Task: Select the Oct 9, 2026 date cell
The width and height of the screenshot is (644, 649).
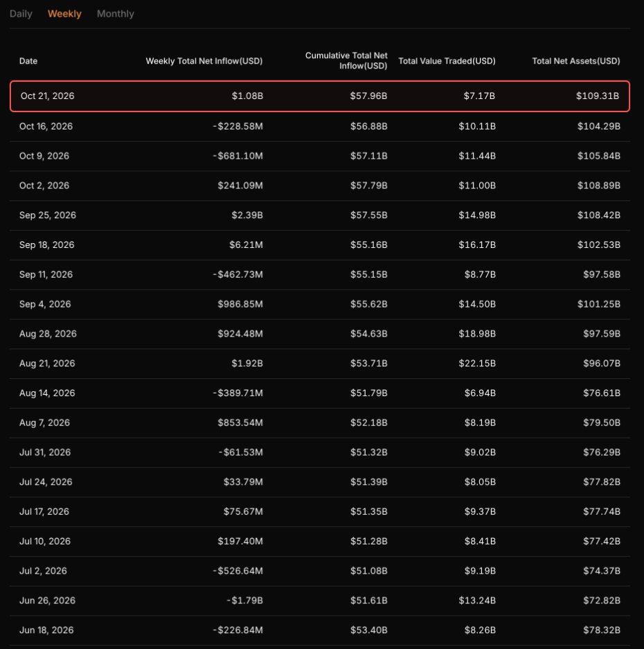Action: pyautogui.click(x=44, y=156)
